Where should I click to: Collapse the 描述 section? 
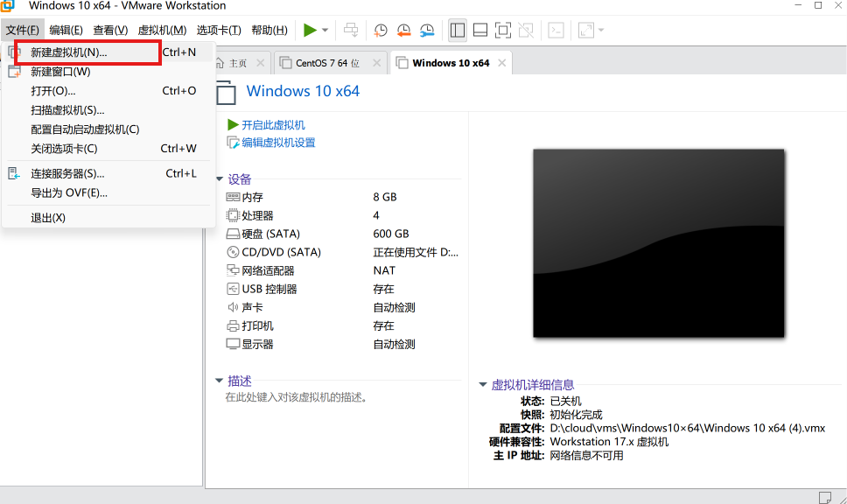(220, 381)
